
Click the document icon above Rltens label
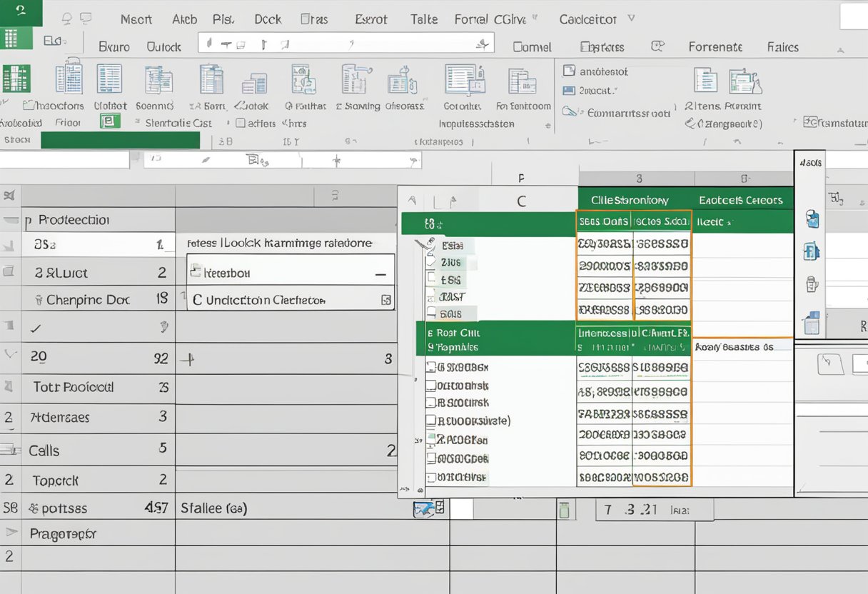click(705, 80)
